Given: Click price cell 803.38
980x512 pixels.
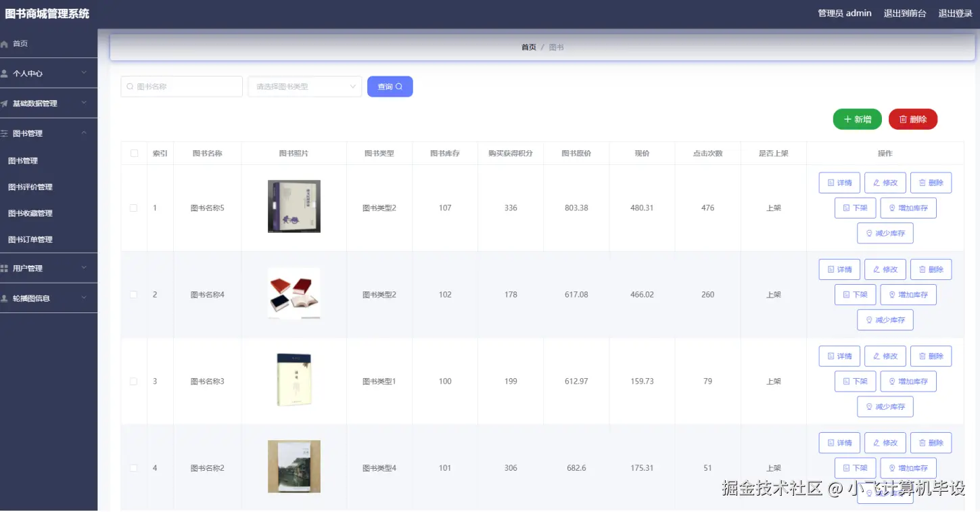Looking at the screenshot, I should tap(576, 208).
